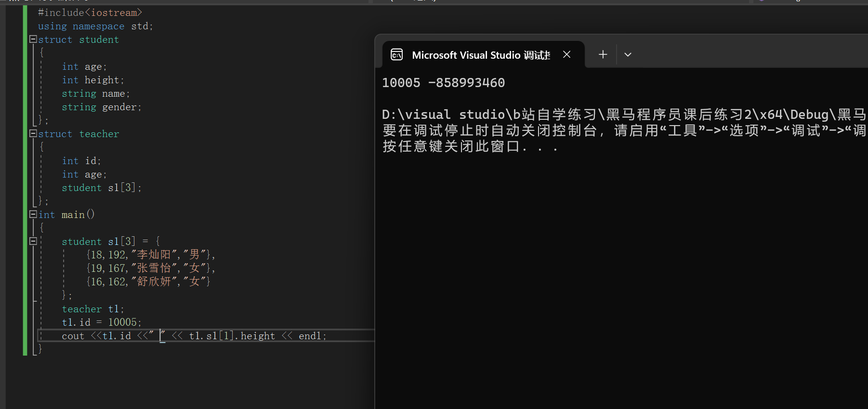Click the 'struct teacher' declaration text
This screenshot has height=409, width=868.
tap(79, 134)
